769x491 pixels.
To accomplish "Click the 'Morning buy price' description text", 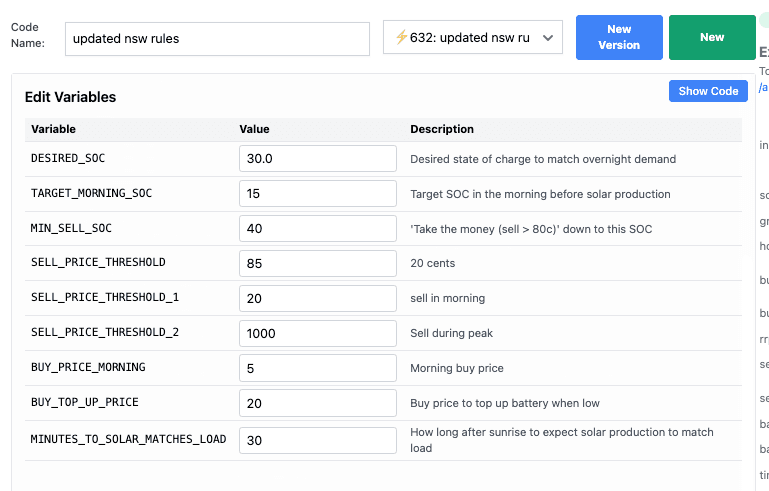I will pyautogui.click(x=457, y=368).
